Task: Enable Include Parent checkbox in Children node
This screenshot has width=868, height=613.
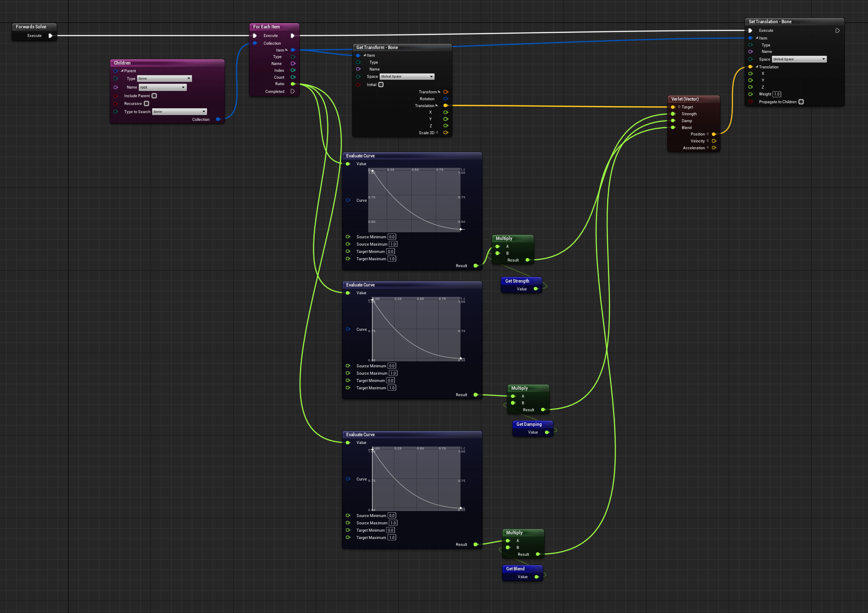Action: point(154,95)
